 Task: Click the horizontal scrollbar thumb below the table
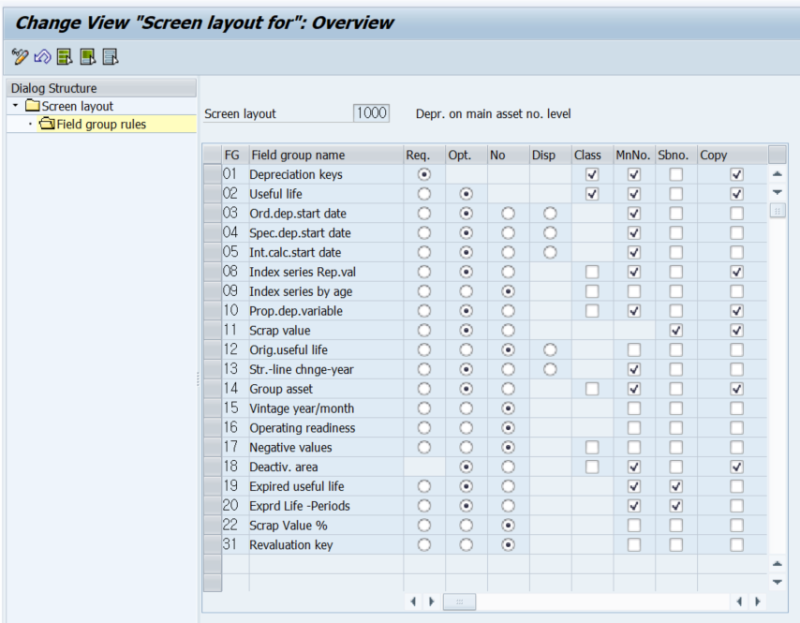point(459,602)
